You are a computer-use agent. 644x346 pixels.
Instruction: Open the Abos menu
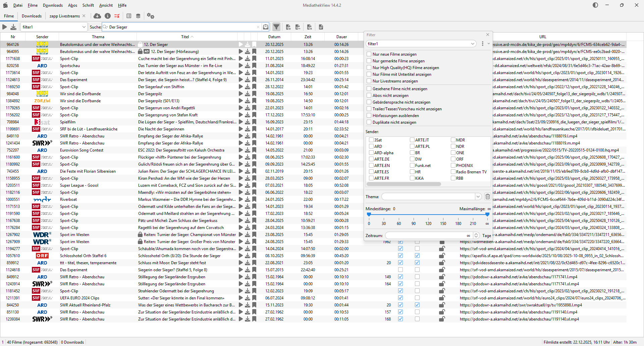point(72,5)
